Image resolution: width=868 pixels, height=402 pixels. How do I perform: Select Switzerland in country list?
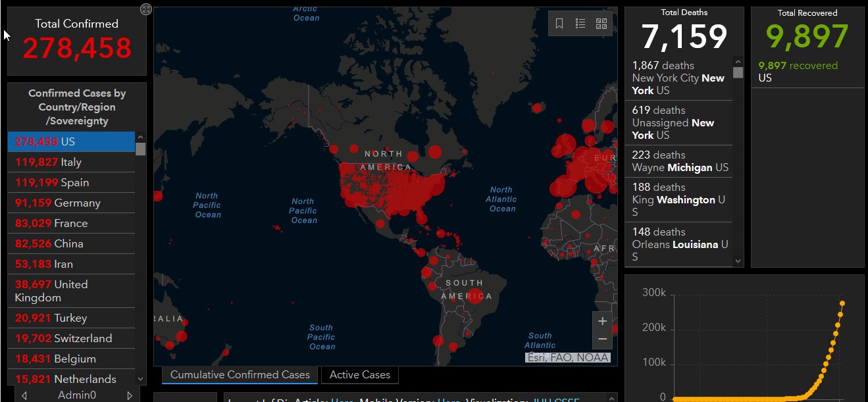tap(71, 338)
